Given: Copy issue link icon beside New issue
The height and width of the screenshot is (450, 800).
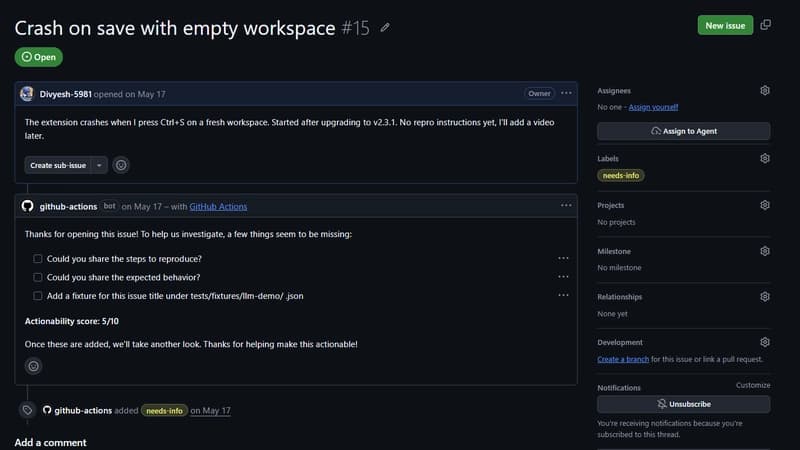Looking at the screenshot, I should click(x=765, y=25).
